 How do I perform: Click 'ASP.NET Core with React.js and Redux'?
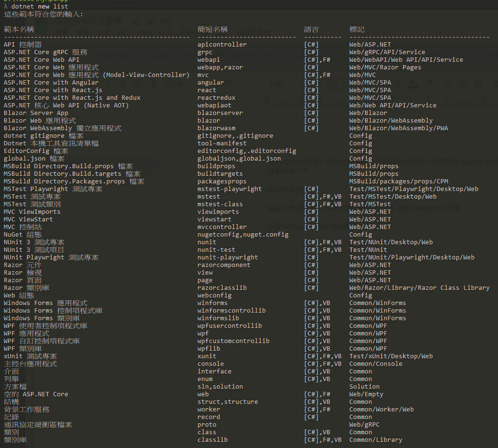point(72,98)
